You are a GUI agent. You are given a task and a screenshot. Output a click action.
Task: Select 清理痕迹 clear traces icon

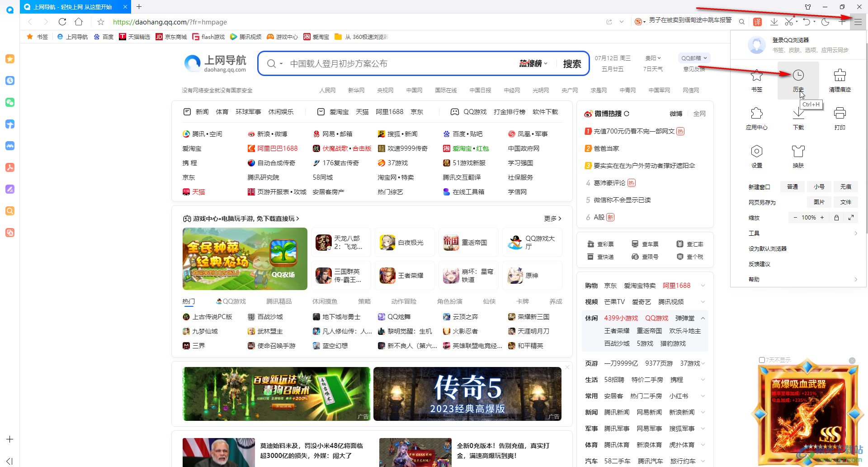pyautogui.click(x=840, y=81)
